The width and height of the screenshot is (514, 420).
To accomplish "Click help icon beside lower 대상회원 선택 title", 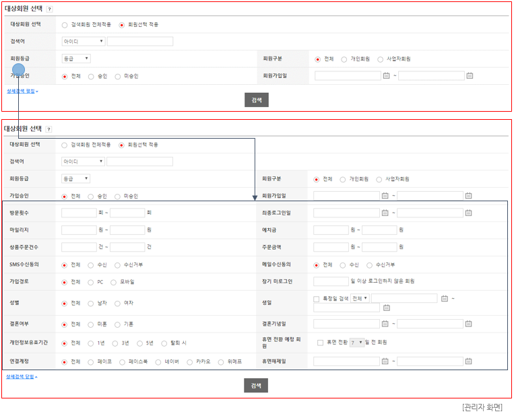I will click(x=49, y=129).
